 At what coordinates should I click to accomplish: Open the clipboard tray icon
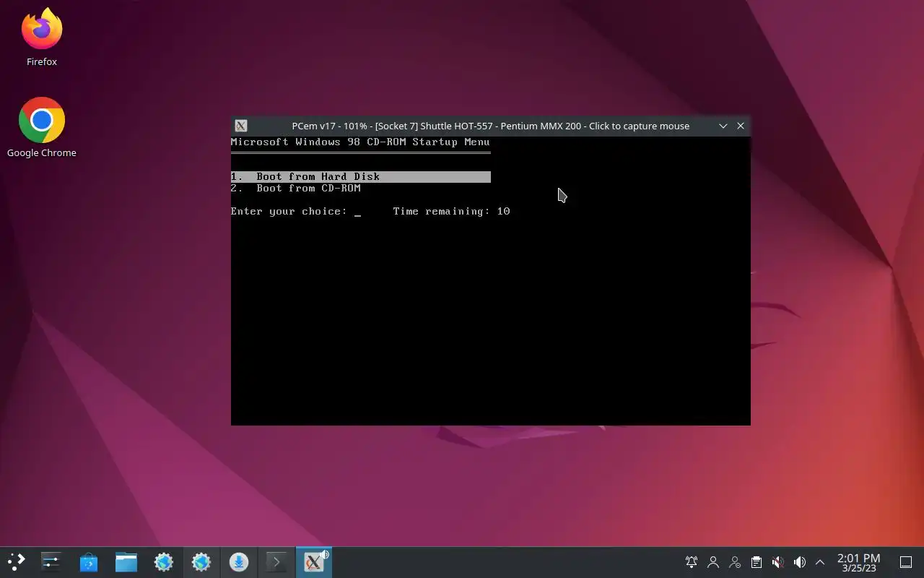[756, 562]
